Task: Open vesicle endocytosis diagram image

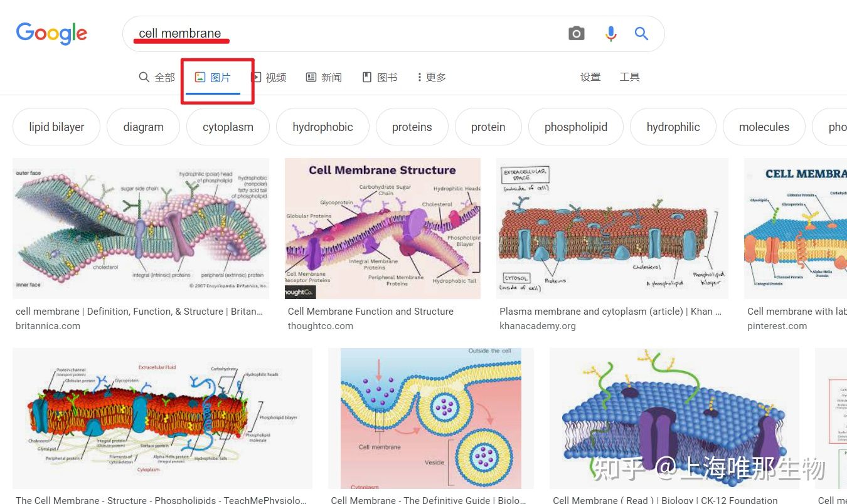Action: click(431, 418)
